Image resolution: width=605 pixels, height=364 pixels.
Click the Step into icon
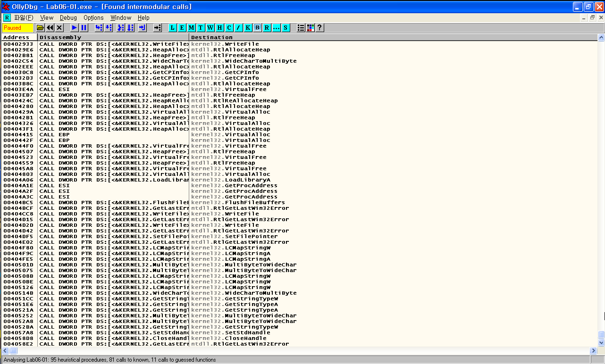click(99, 28)
